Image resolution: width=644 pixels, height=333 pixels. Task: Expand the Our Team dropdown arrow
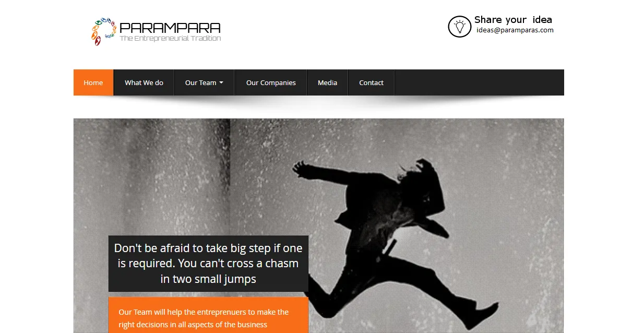[x=221, y=83]
